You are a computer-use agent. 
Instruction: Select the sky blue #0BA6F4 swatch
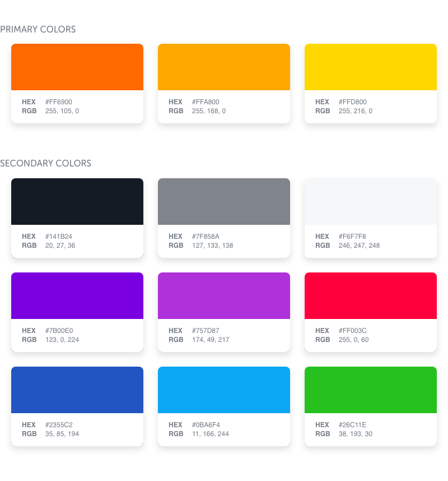pyautogui.click(x=224, y=390)
